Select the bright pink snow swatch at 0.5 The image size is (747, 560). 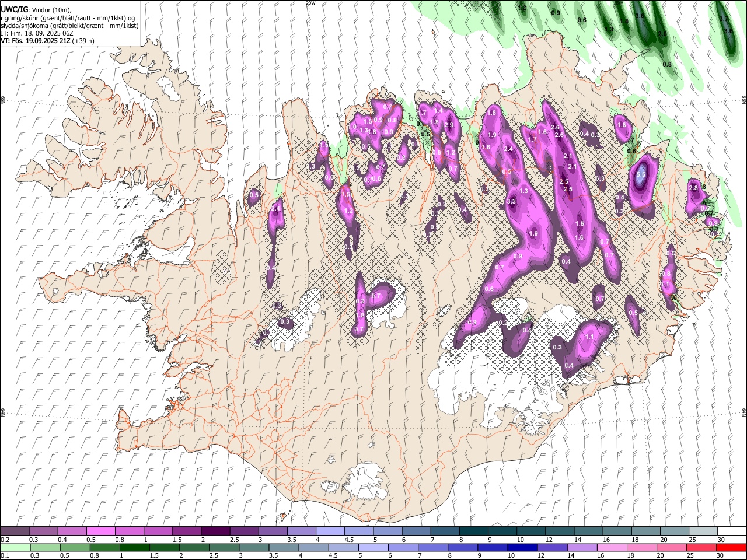coord(101,531)
